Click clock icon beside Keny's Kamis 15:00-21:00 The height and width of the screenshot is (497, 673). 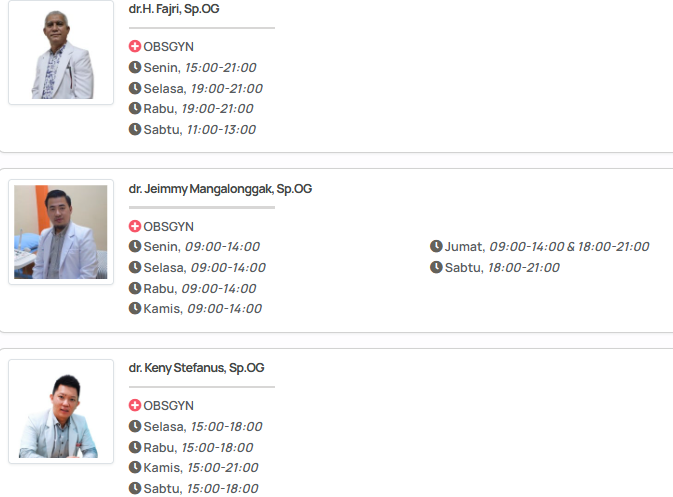pyautogui.click(x=135, y=468)
